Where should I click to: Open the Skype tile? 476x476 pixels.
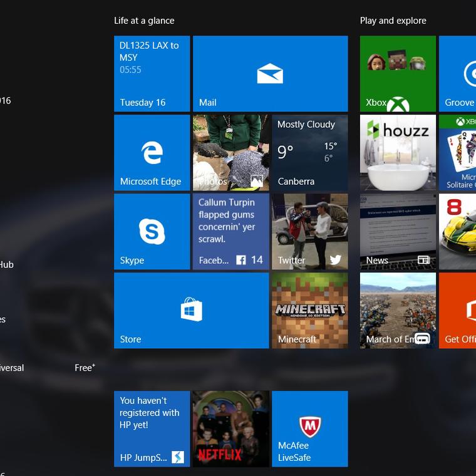152,232
